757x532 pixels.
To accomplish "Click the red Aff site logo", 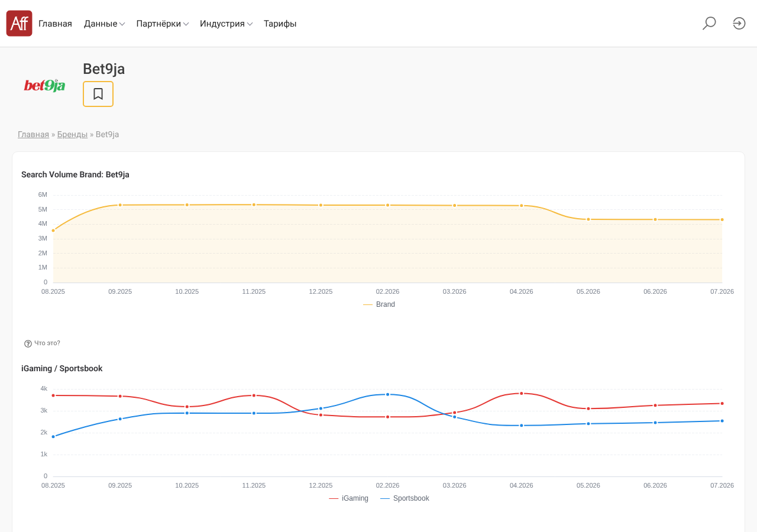I will point(19,23).
